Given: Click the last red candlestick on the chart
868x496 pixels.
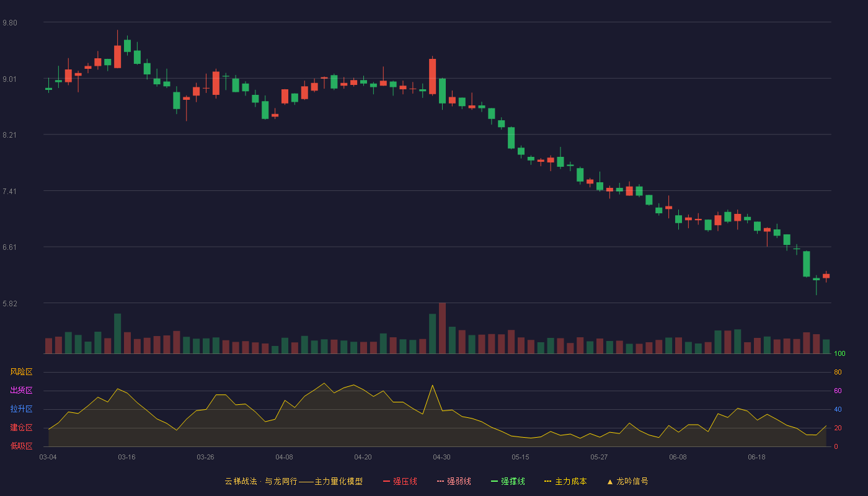Looking at the screenshot, I should click(x=826, y=276).
